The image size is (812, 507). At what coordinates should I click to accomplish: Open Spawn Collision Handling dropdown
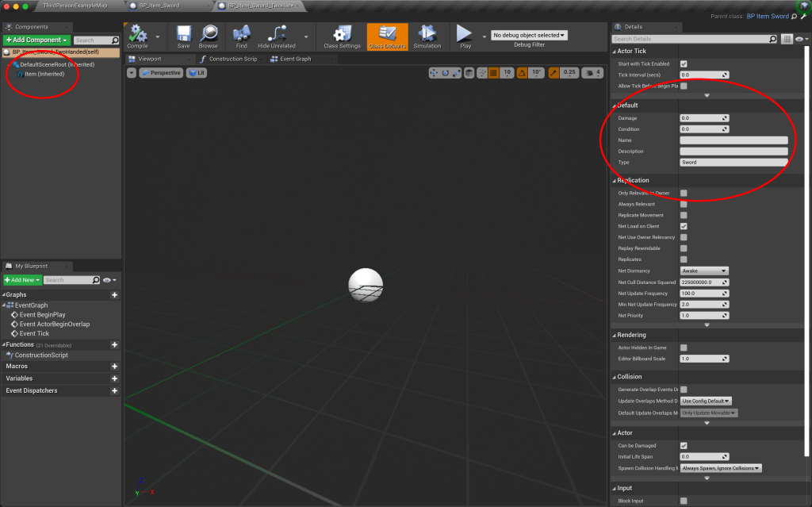[721, 468]
